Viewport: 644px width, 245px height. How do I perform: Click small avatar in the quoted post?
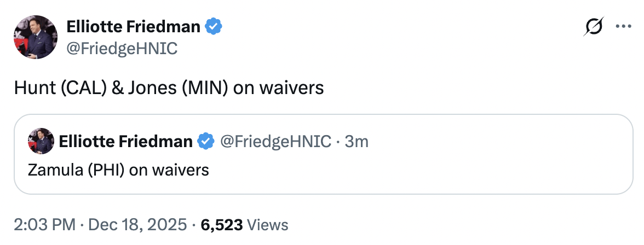click(41, 142)
